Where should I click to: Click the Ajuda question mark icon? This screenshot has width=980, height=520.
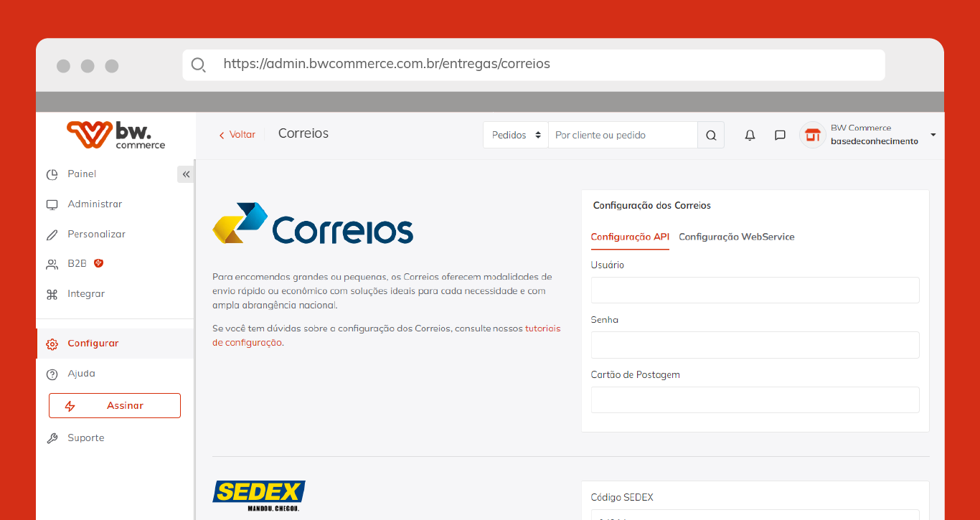[x=52, y=374]
